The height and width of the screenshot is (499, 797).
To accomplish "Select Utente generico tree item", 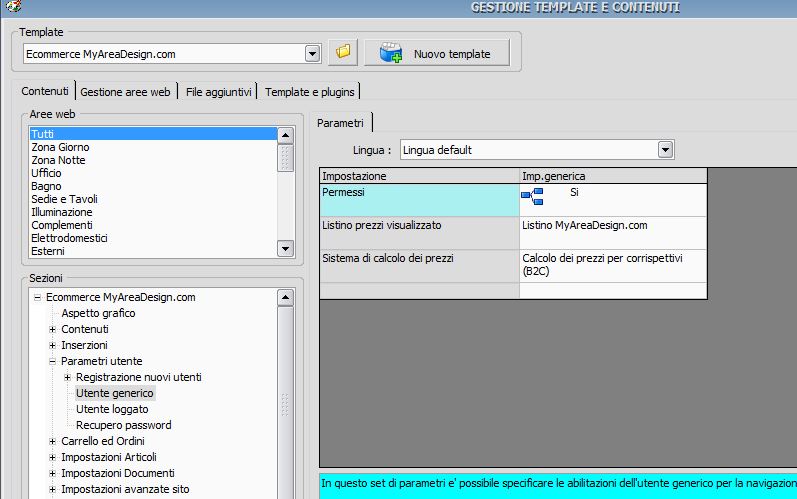I will click(114, 393).
